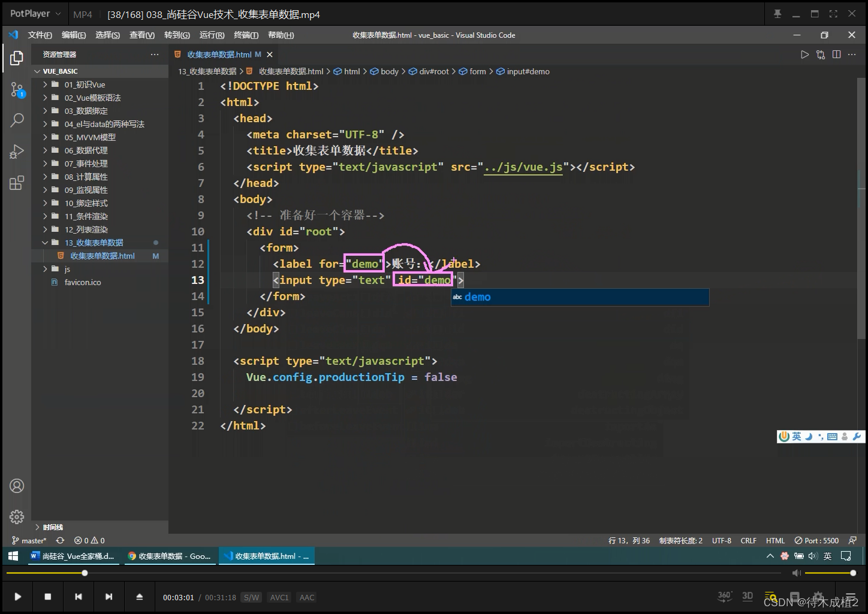Open the Explorer view in activity bar

(x=17, y=58)
